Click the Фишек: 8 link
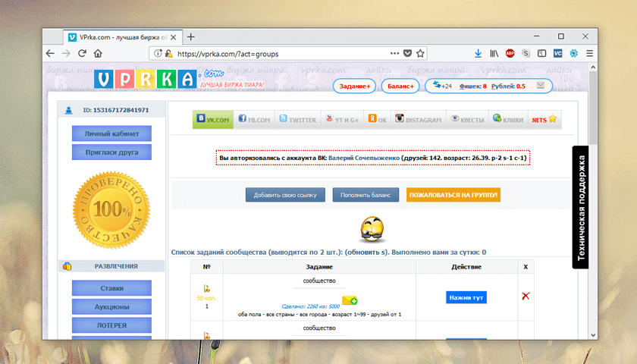Viewport: 637px width, 364px height. point(473,86)
